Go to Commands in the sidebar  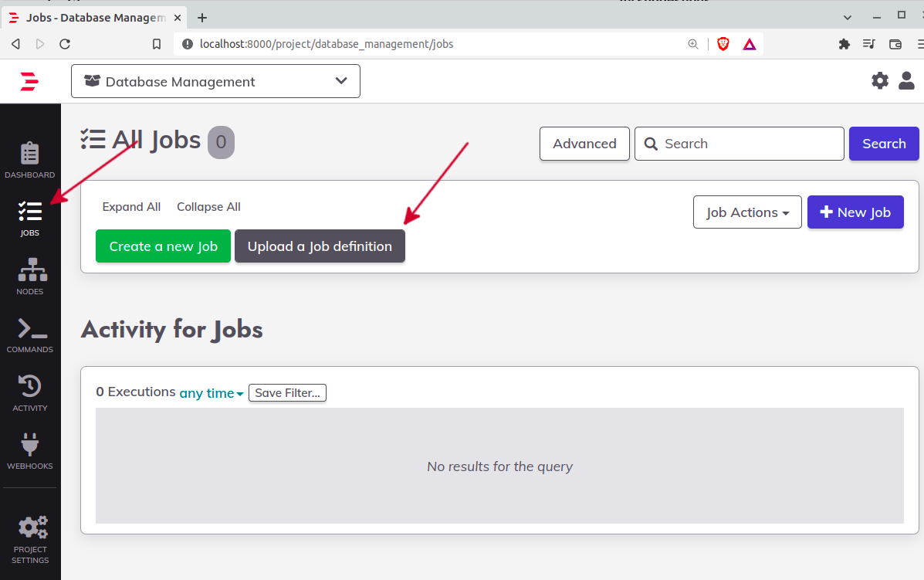click(x=30, y=329)
